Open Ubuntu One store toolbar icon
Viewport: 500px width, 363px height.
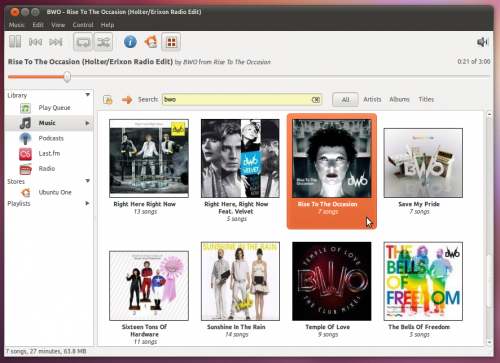click(x=151, y=42)
